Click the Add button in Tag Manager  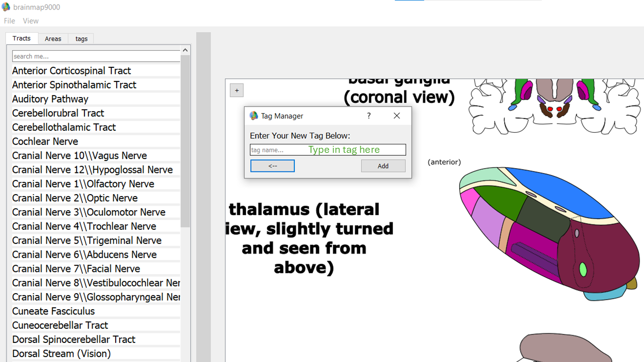click(x=383, y=166)
